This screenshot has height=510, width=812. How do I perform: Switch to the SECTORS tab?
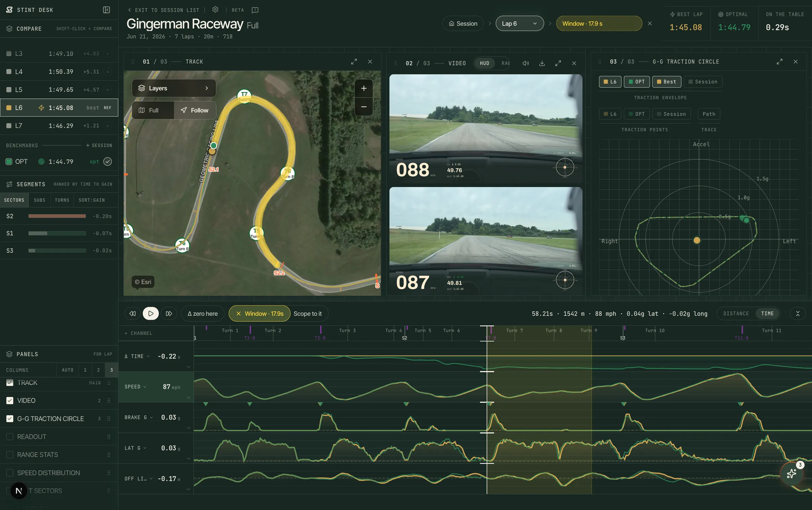[14, 200]
